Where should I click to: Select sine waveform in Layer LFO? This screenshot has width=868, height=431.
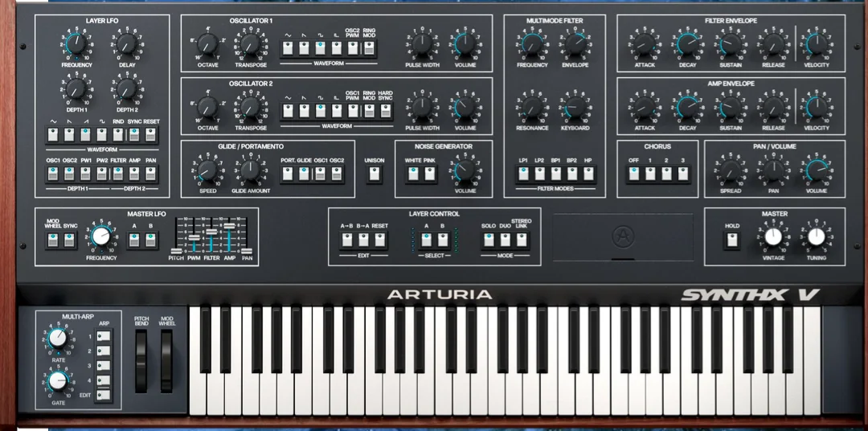53,134
